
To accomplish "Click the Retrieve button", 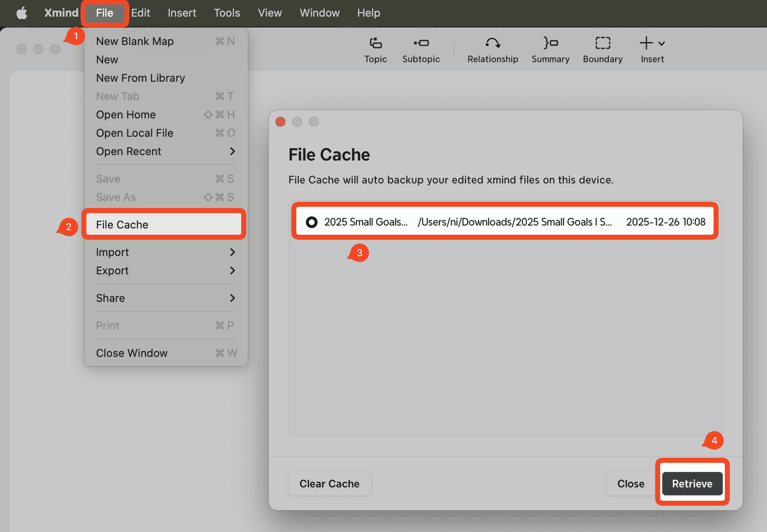I will pyautogui.click(x=692, y=484).
